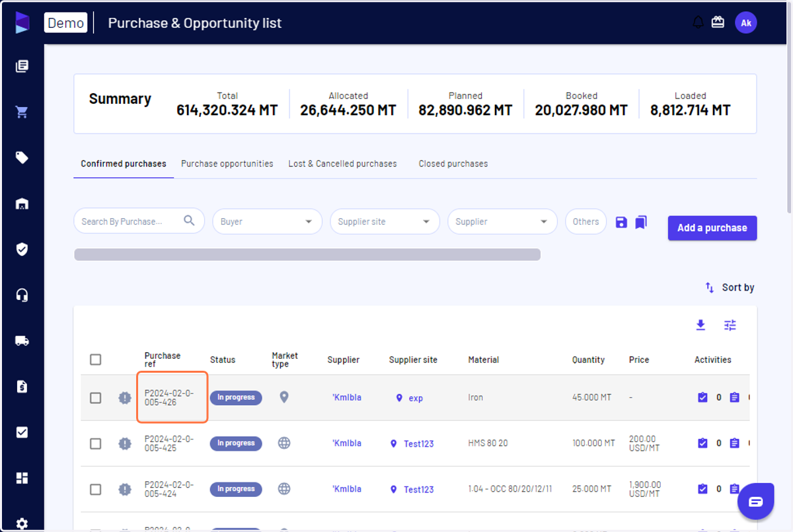Open the shopping cart purchases sidebar icon

pyautogui.click(x=22, y=112)
